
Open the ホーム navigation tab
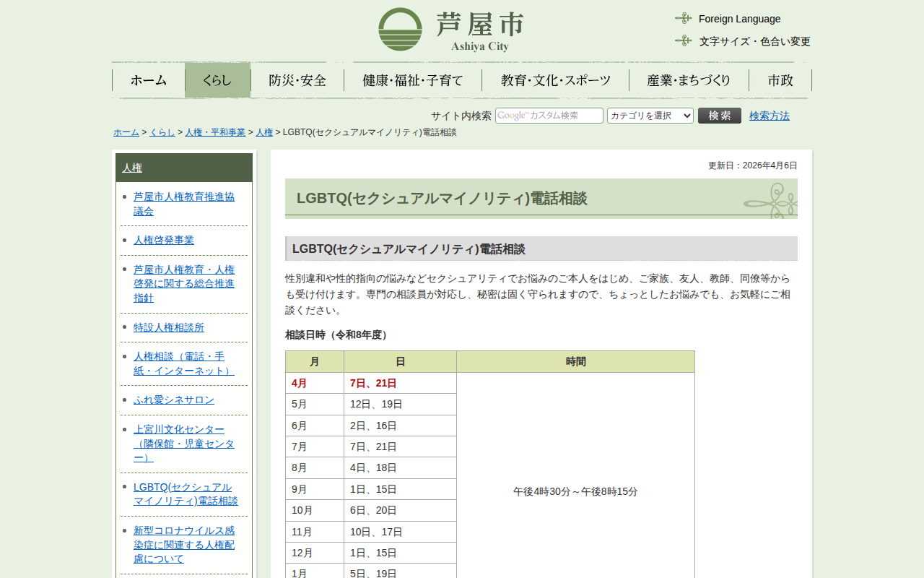point(149,80)
